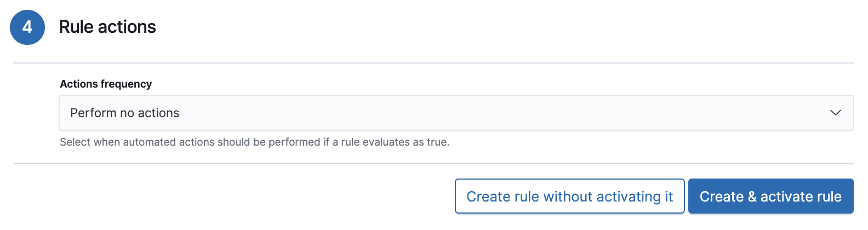Open the Actions frequency dropdown

[456, 113]
